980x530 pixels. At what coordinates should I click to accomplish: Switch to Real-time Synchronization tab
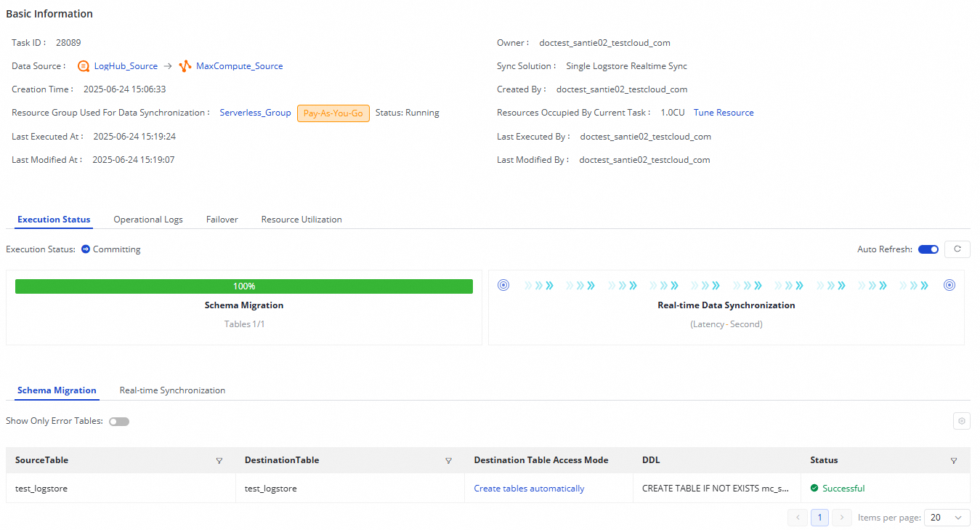(172, 390)
